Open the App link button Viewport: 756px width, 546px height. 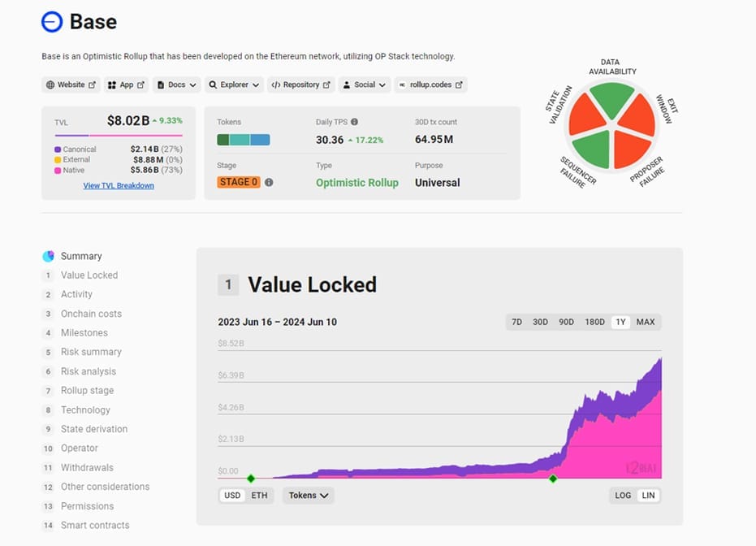click(126, 84)
